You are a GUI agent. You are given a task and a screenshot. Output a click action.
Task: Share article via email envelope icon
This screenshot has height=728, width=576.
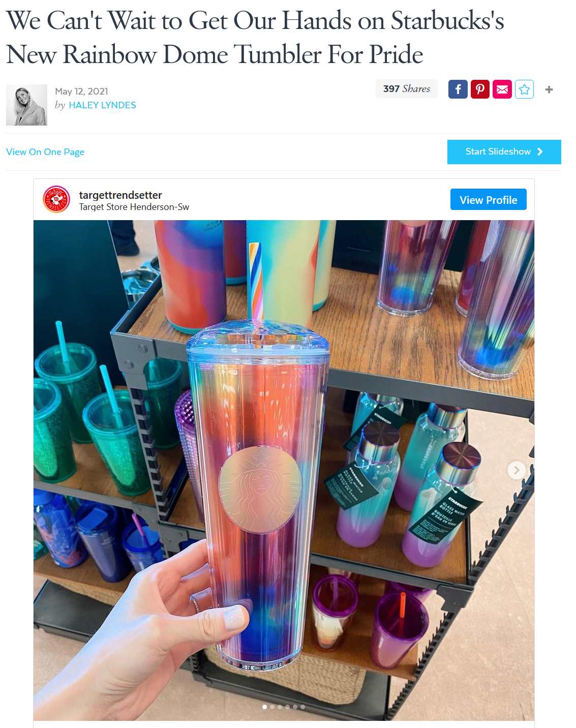502,89
